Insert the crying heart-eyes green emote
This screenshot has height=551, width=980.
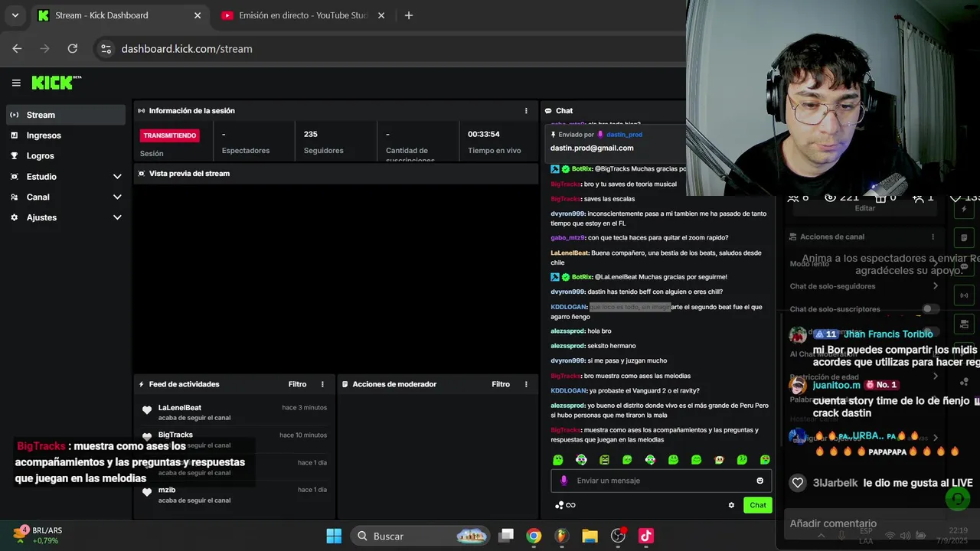pos(765,460)
